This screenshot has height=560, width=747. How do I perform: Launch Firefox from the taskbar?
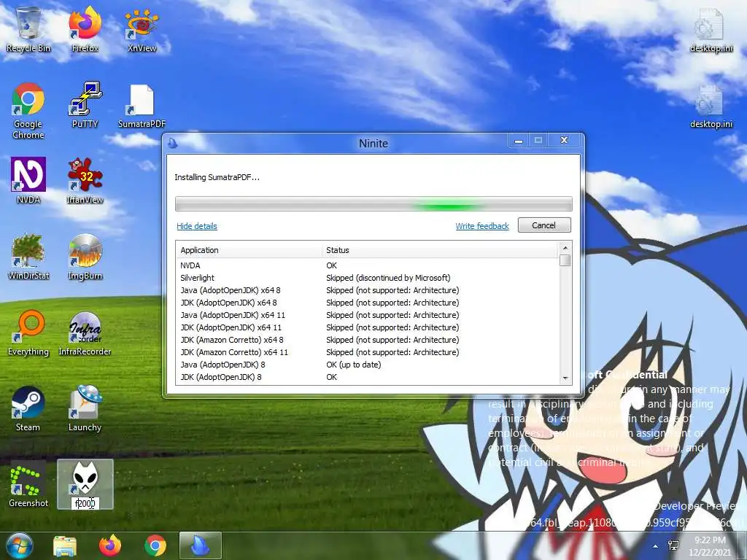tap(110, 546)
